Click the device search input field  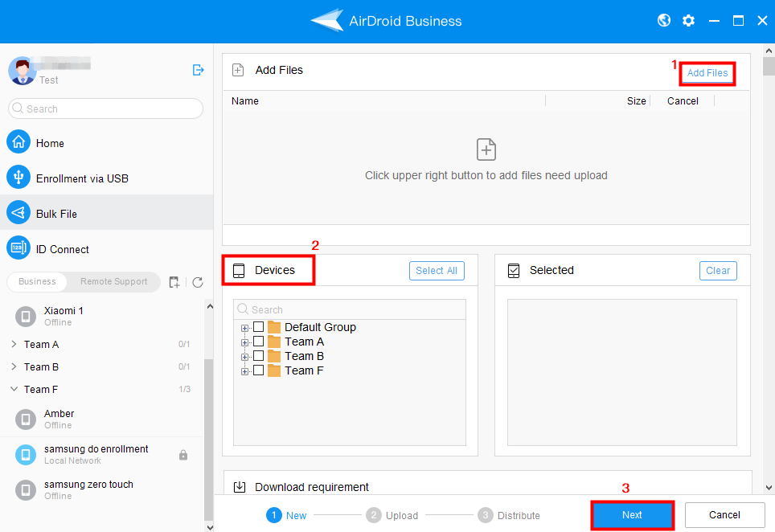[x=349, y=309]
